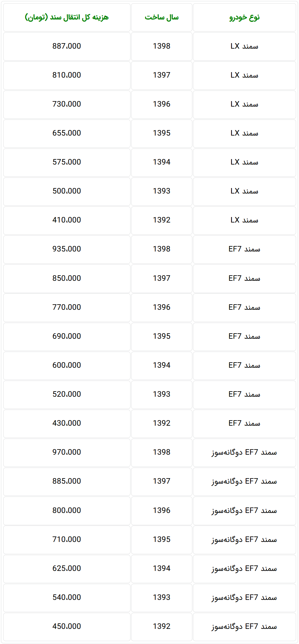The height and width of the screenshot is (644, 299).
Task: Select year 1393 in the 540.000 row
Action: 161,597
